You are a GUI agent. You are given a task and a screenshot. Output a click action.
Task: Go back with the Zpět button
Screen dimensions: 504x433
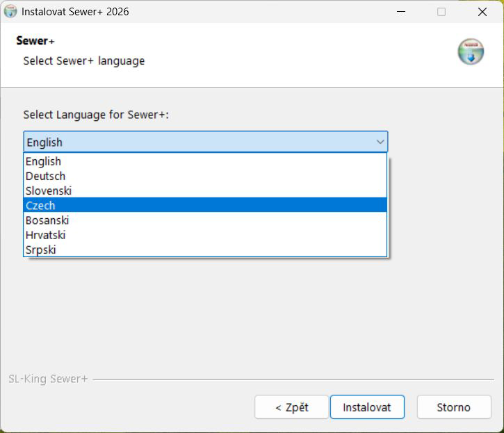[x=291, y=407]
